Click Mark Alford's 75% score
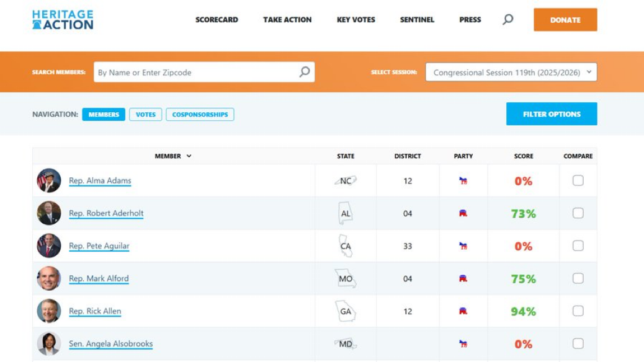 click(523, 279)
